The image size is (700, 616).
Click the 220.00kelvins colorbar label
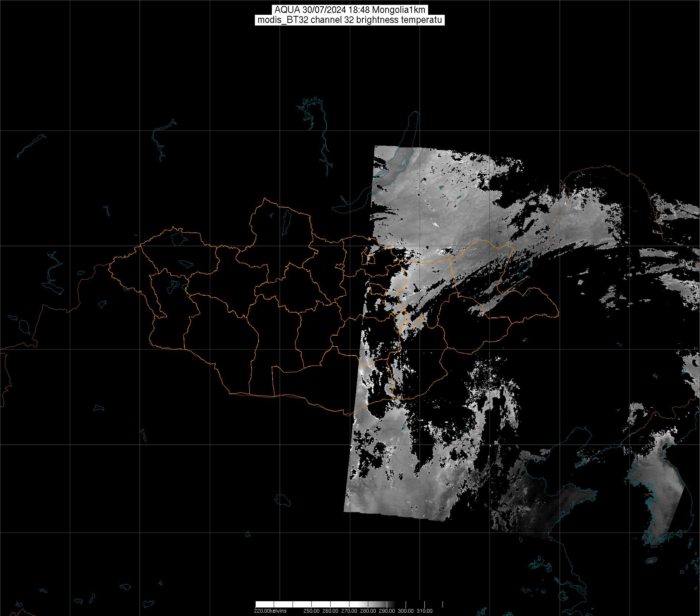tap(270, 611)
